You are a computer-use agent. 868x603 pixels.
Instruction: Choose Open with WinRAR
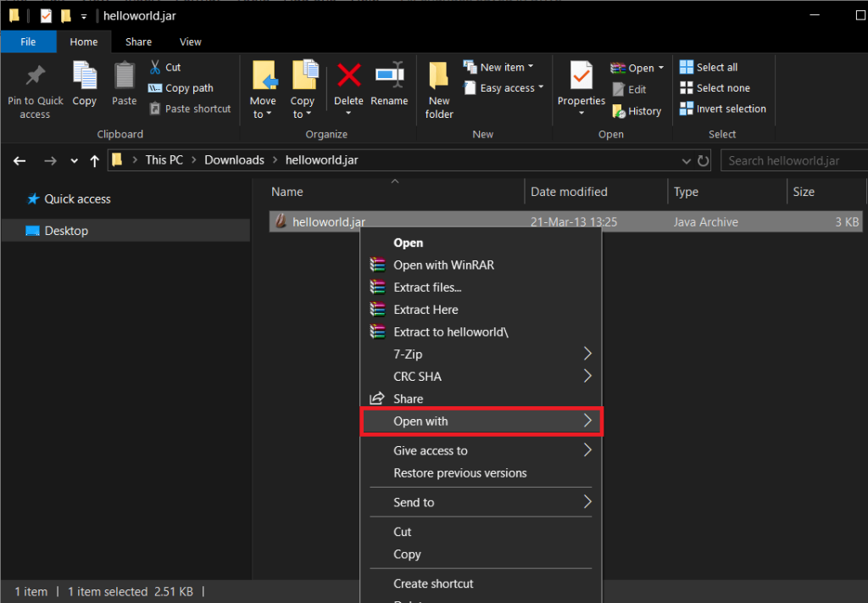481,265
